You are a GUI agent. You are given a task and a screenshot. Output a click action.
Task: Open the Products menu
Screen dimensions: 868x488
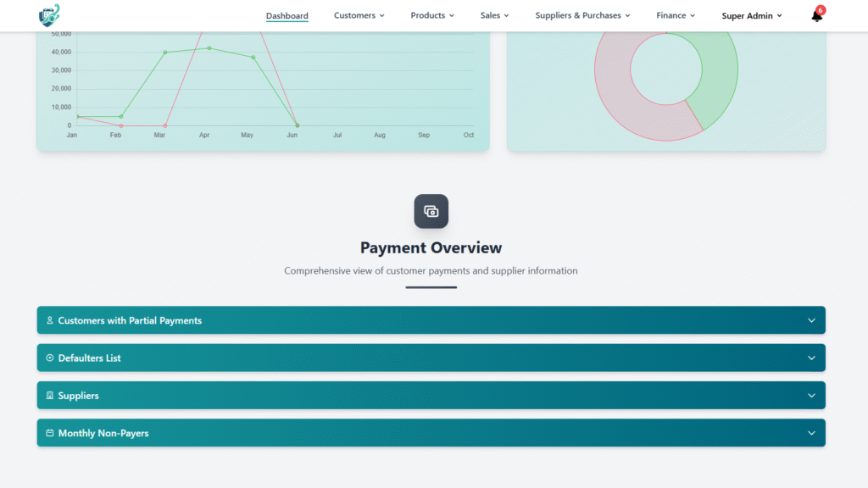[x=432, y=15]
